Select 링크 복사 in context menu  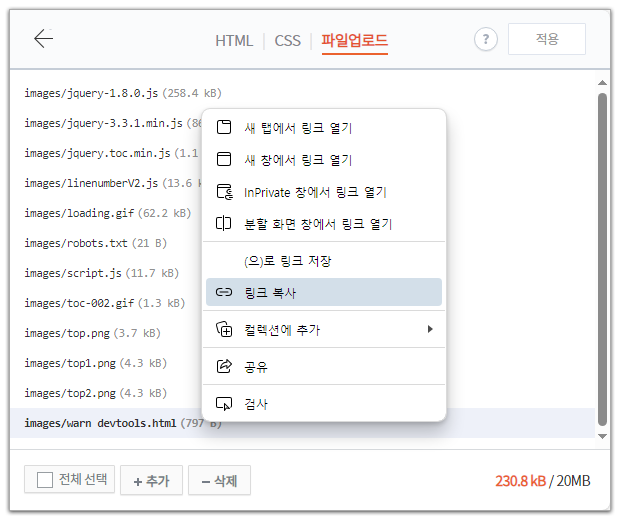[323, 292]
